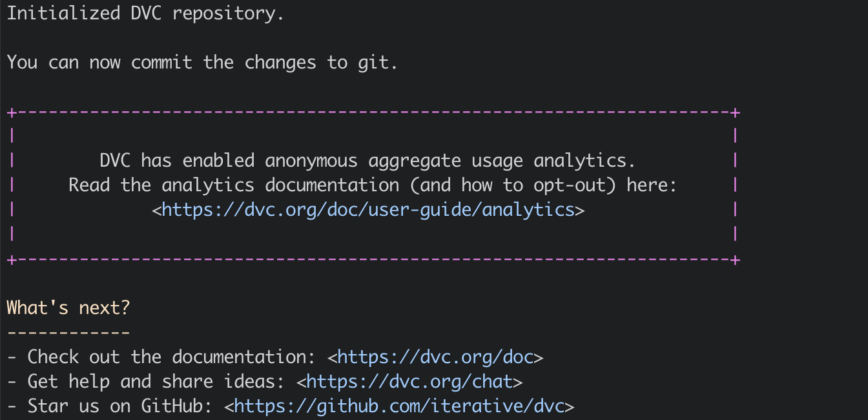Open the https://dvc.org/doc documentation link
Viewport: 868px width, 420px height.
click(x=435, y=357)
